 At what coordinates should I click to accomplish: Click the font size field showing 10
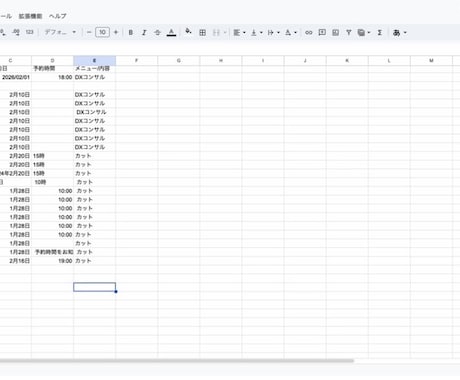102,32
